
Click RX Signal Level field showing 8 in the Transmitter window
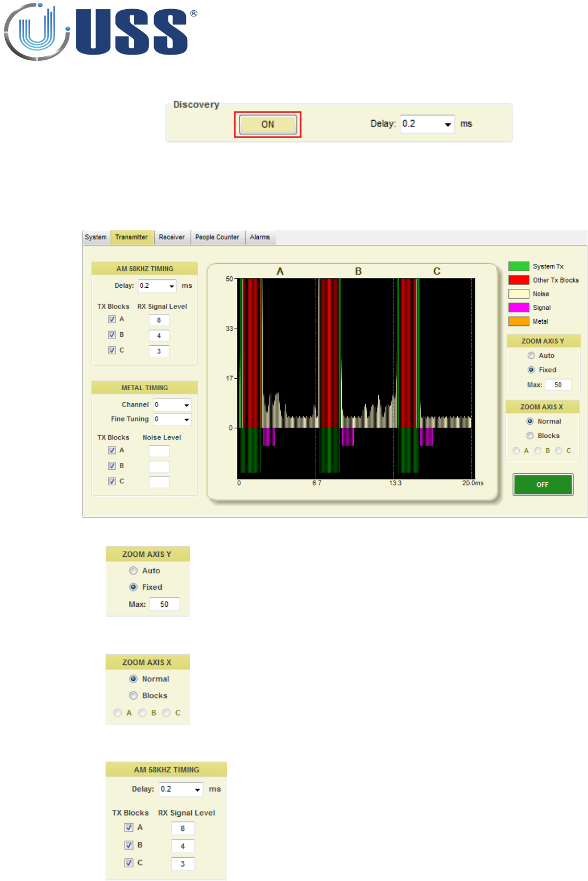click(x=159, y=320)
